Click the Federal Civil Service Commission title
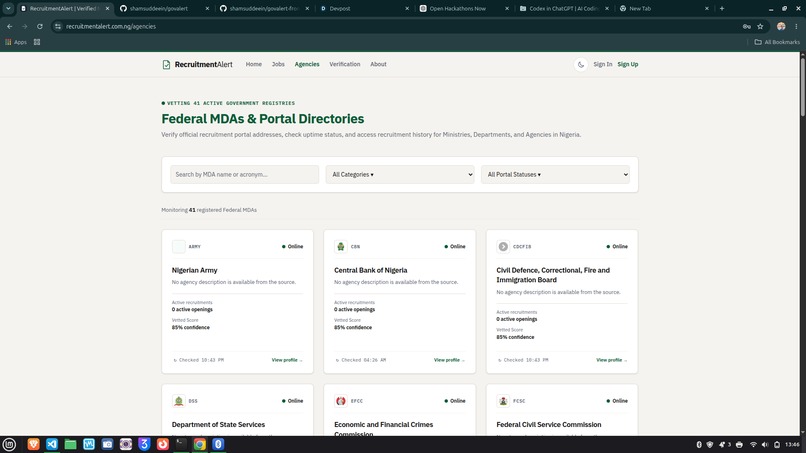 (x=548, y=425)
